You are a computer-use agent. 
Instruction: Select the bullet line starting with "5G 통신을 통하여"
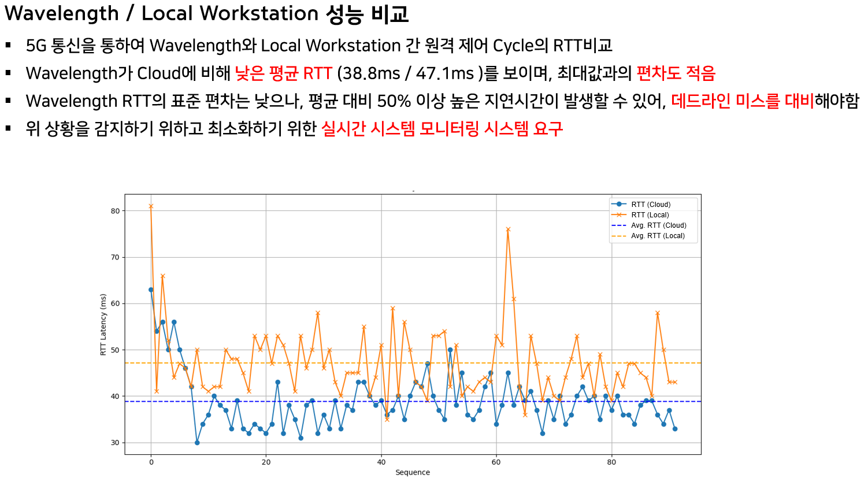tap(319, 46)
